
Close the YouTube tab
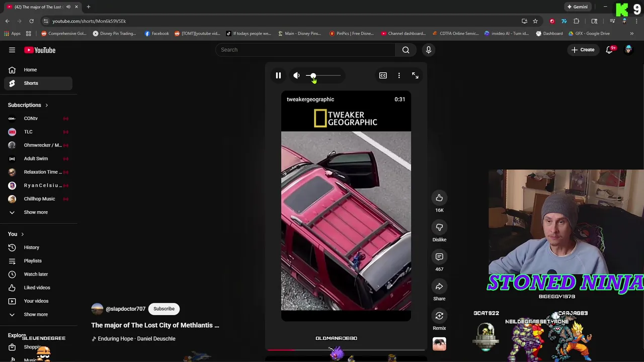pyautogui.click(x=76, y=7)
